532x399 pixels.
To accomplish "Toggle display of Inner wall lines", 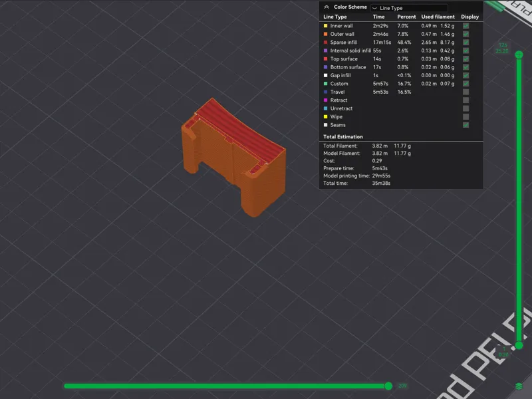I will pos(466,26).
